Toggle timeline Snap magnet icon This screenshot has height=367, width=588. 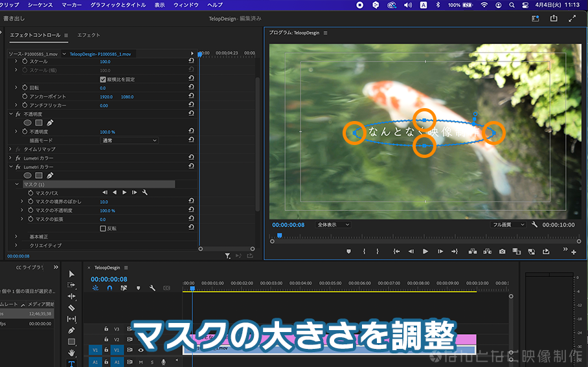coord(109,288)
